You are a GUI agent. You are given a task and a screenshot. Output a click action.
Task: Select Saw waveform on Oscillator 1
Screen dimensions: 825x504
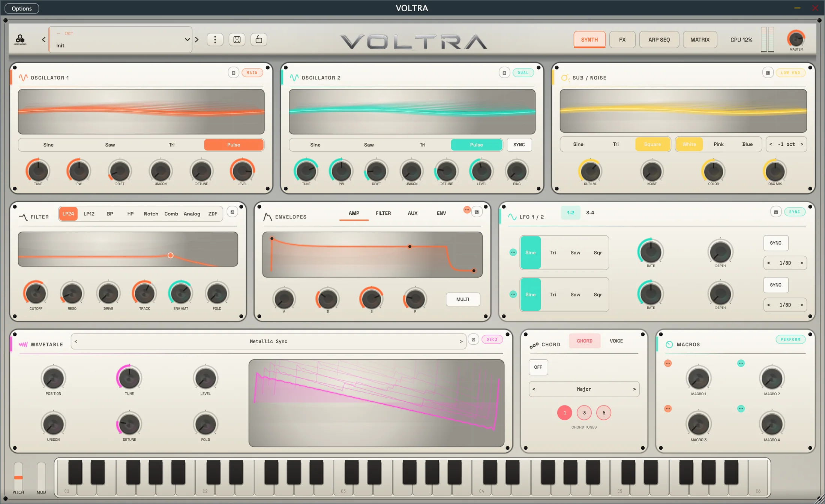[x=110, y=145]
